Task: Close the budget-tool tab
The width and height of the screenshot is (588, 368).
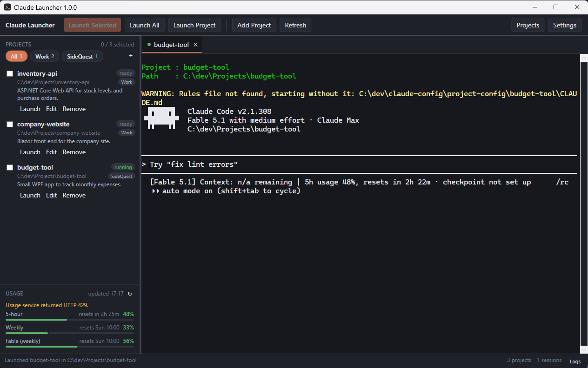Action: (195, 45)
